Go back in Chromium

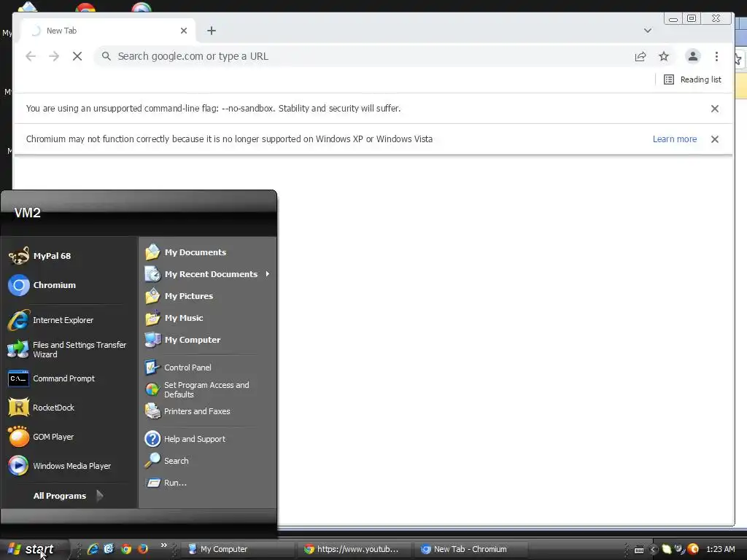click(31, 56)
